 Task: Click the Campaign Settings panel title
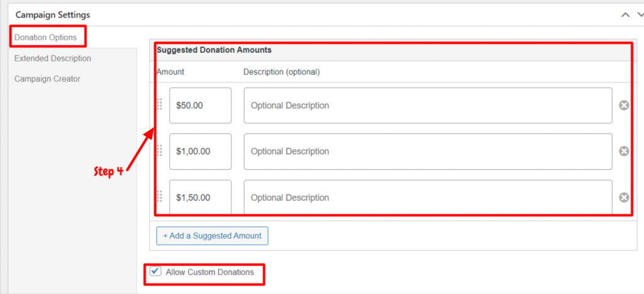[53, 15]
